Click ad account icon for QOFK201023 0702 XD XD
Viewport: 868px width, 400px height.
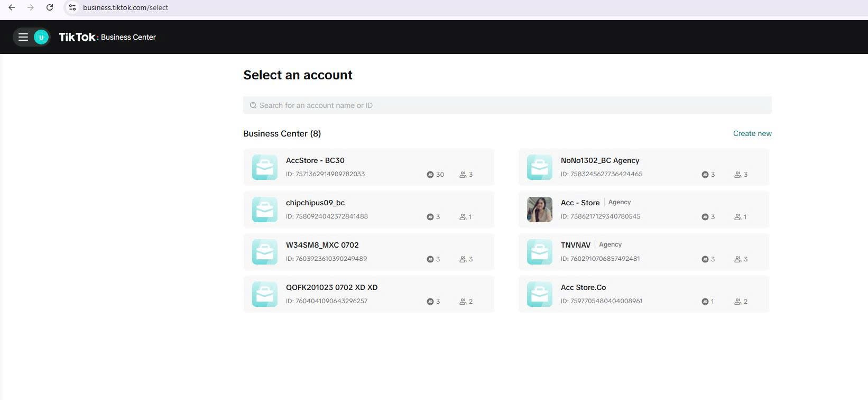click(430, 302)
